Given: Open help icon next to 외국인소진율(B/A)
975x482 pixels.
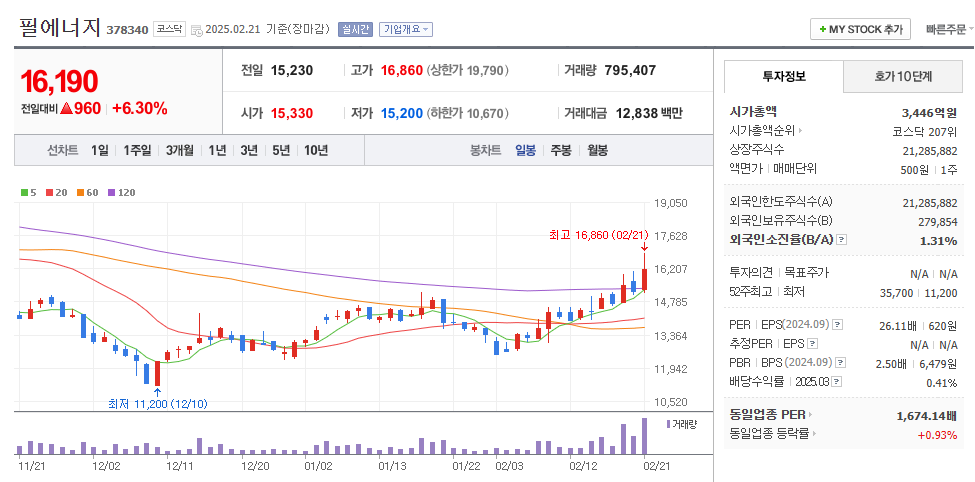Looking at the screenshot, I should click(x=841, y=239).
